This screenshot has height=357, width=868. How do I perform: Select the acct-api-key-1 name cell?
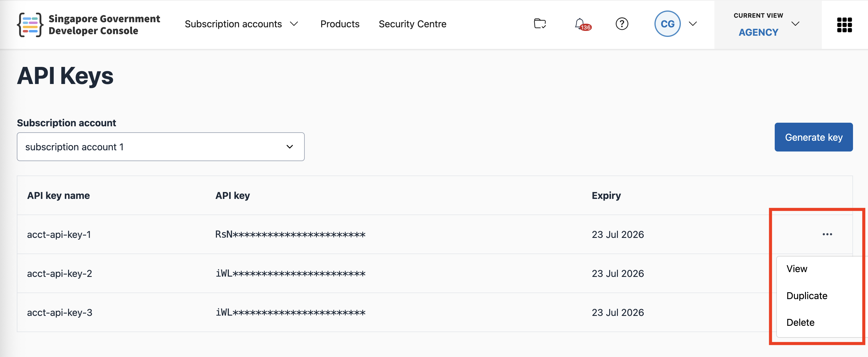[59, 234]
